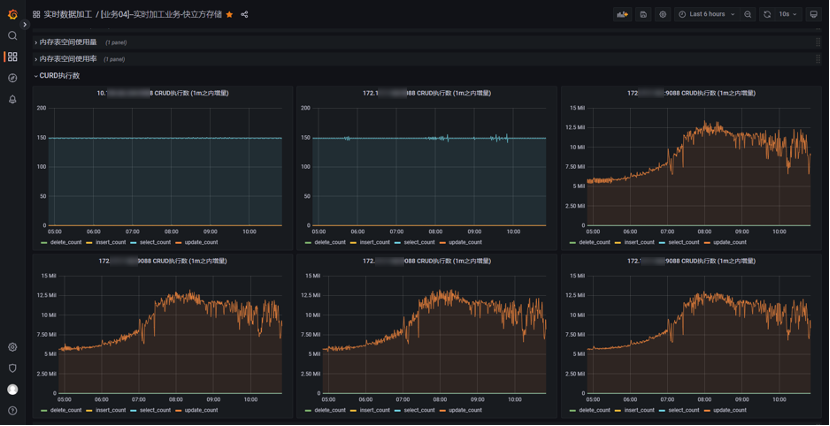Click the Add panel icon in toolbar
This screenshot has width=830, height=426.
coord(622,15)
